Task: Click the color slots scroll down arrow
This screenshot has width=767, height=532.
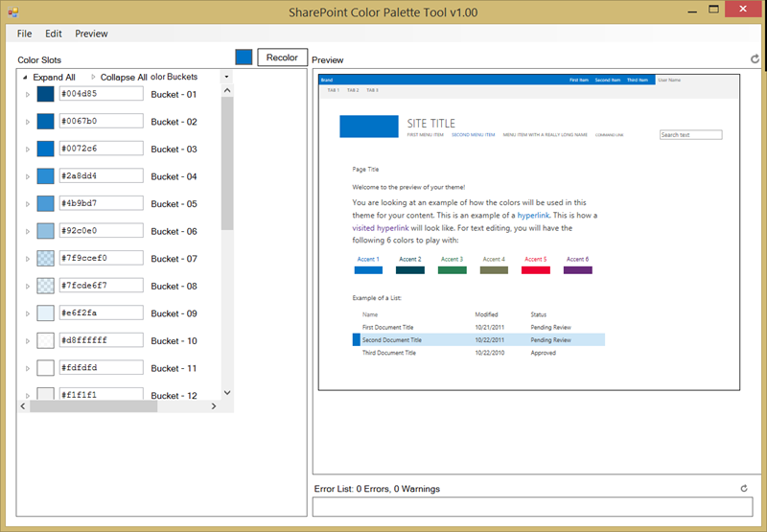Action: click(227, 393)
